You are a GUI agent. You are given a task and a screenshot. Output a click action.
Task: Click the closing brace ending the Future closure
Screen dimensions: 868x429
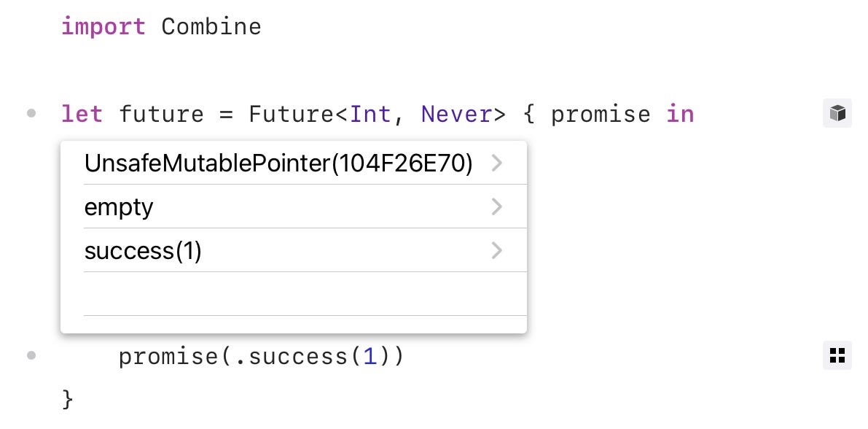click(x=66, y=398)
